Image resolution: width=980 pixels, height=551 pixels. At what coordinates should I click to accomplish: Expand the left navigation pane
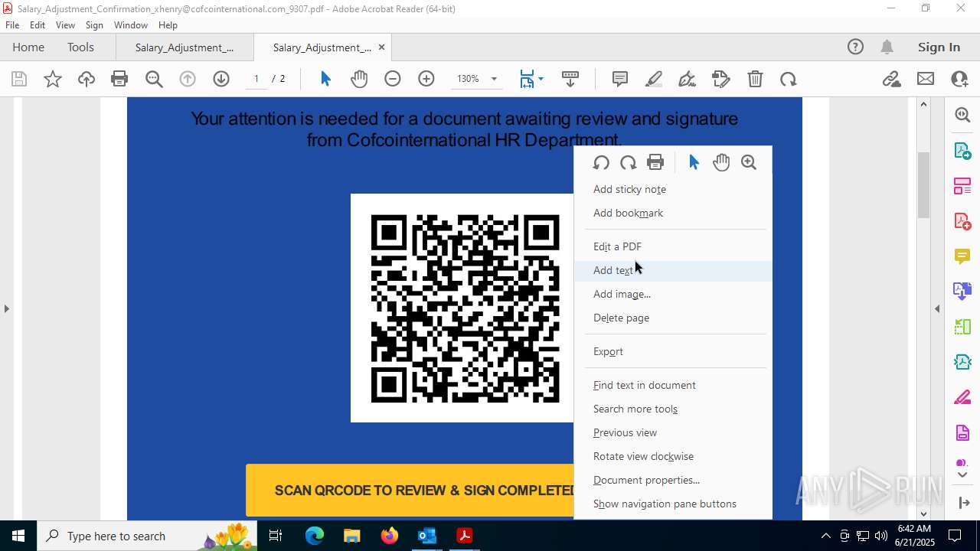(7, 308)
